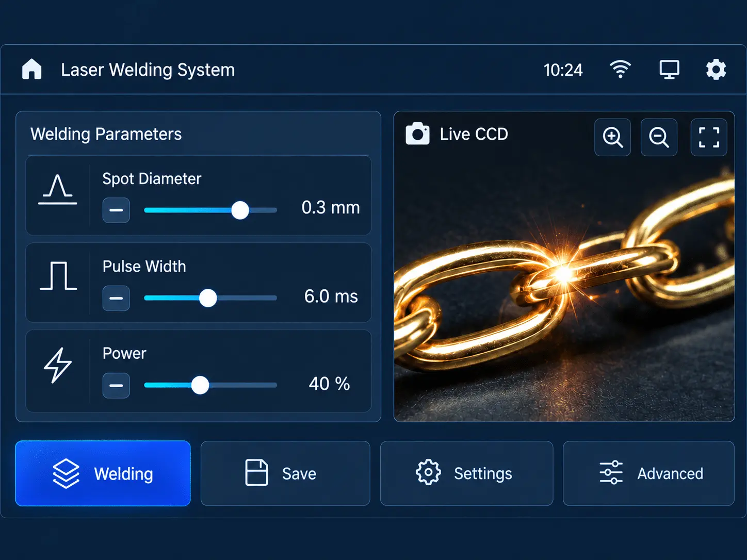Zoom out of the CCD view
This screenshot has width=747, height=560.
(659, 137)
